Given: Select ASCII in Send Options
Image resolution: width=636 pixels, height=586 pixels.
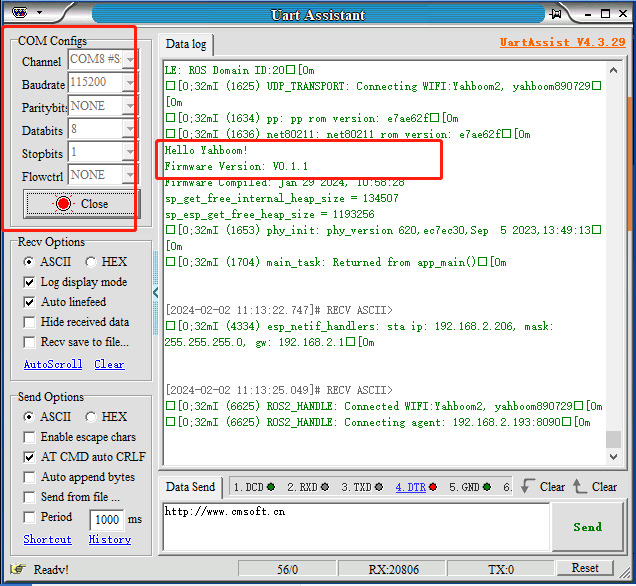Looking at the screenshot, I should coord(29,417).
